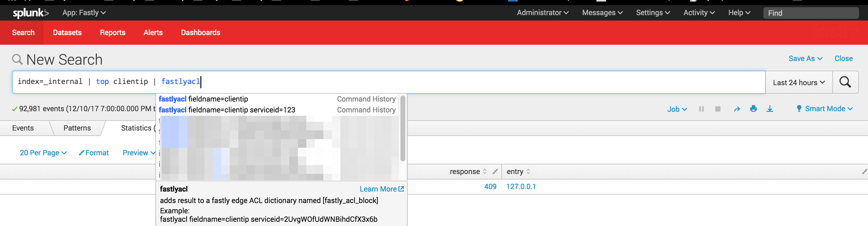Click response value 409
868x226 pixels.
point(490,187)
